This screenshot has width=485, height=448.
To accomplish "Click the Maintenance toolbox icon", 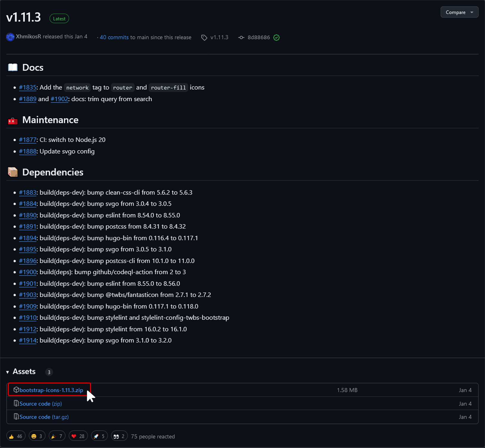I will click(13, 120).
